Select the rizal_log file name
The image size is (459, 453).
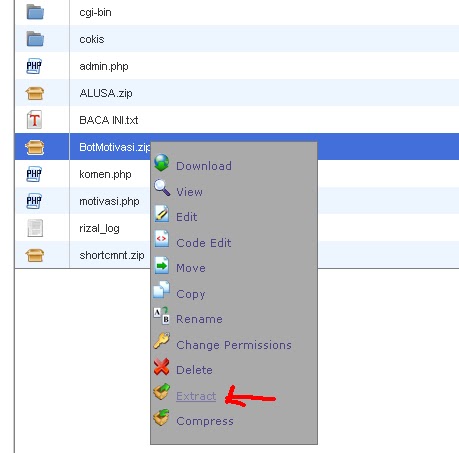tap(99, 228)
